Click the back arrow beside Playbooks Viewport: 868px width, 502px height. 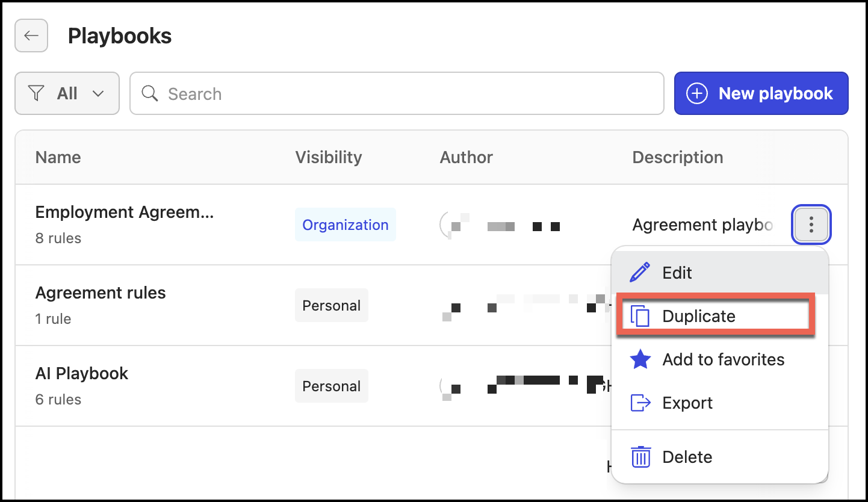click(x=31, y=36)
